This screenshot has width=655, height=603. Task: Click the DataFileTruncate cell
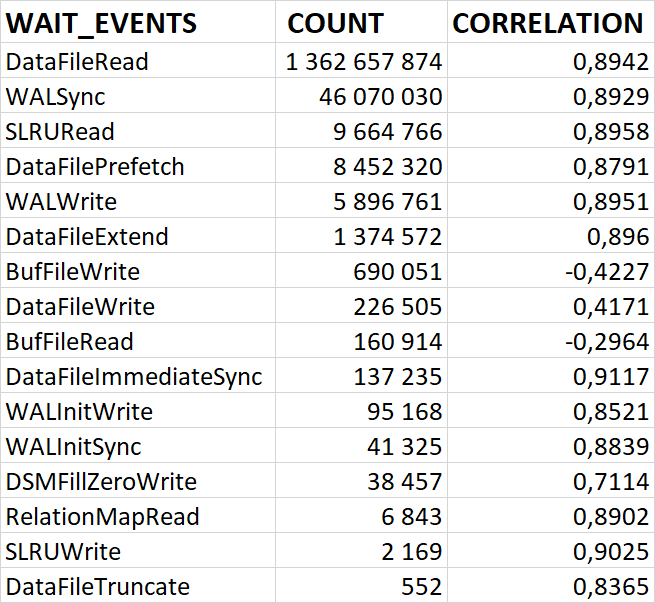click(98, 587)
